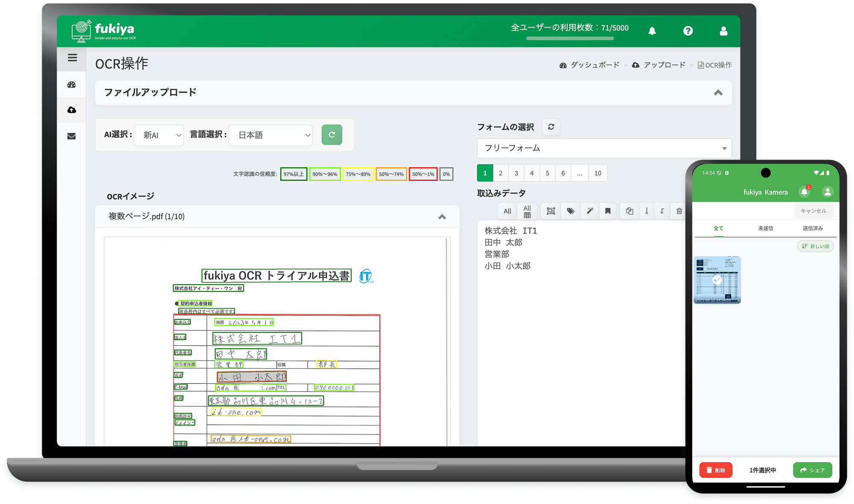Open the 言語選択 language dropdown

(x=271, y=135)
